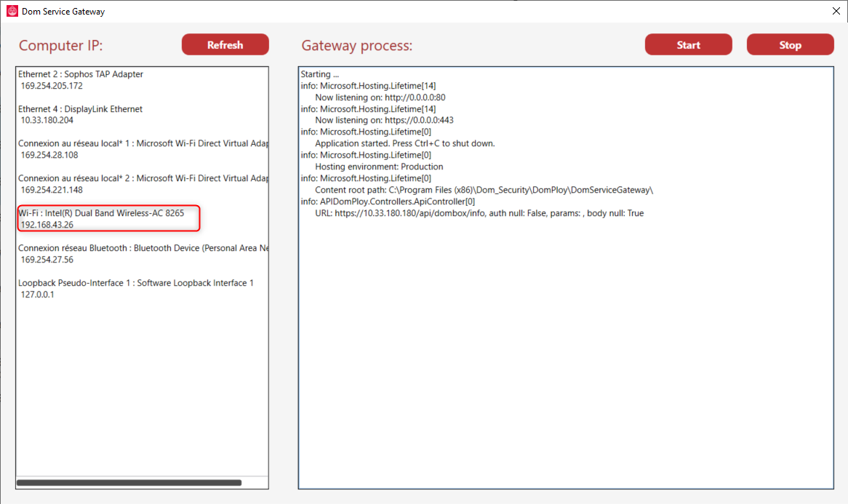This screenshot has height=504, width=848.
Task: Click the Content root path log line
Action: pyautogui.click(x=484, y=190)
